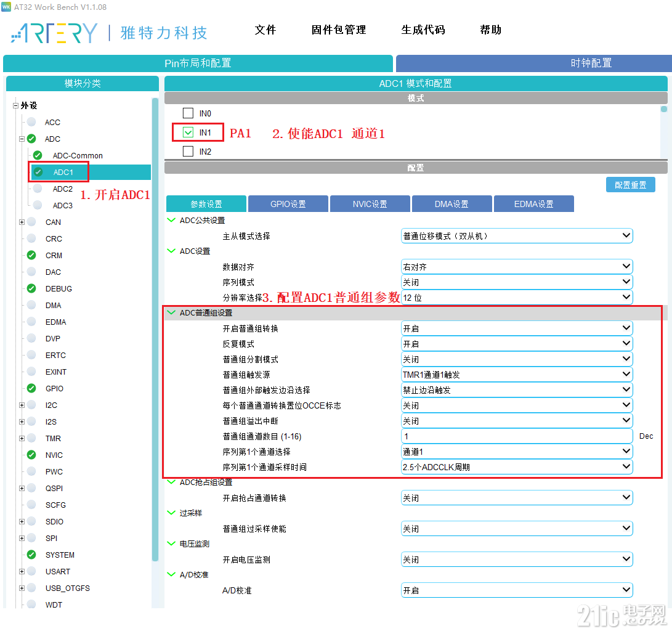Click the green check icon beside ADC1
The height and width of the screenshot is (631, 672).
pos(38,172)
